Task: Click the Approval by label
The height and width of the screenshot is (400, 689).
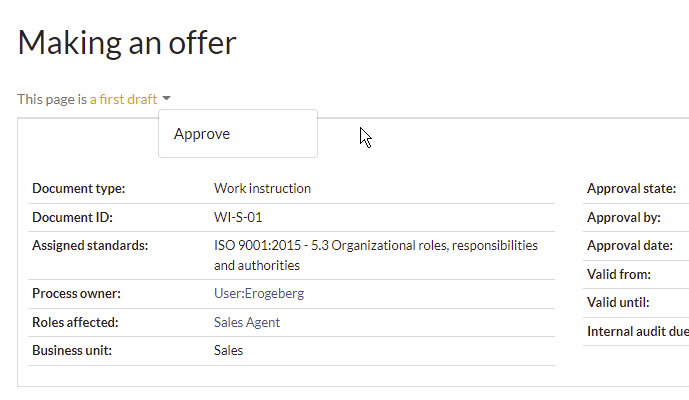Action: [624, 217]
